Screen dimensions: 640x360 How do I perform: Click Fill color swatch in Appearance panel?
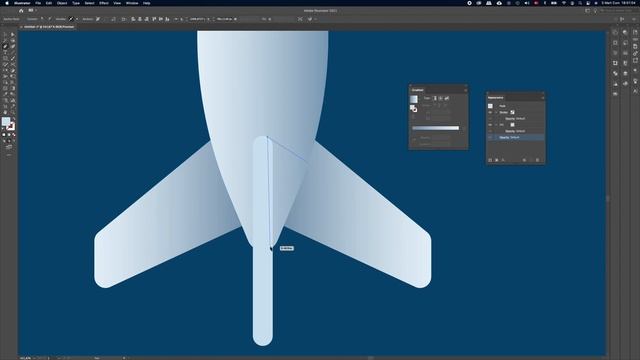(x=512, y=125)
